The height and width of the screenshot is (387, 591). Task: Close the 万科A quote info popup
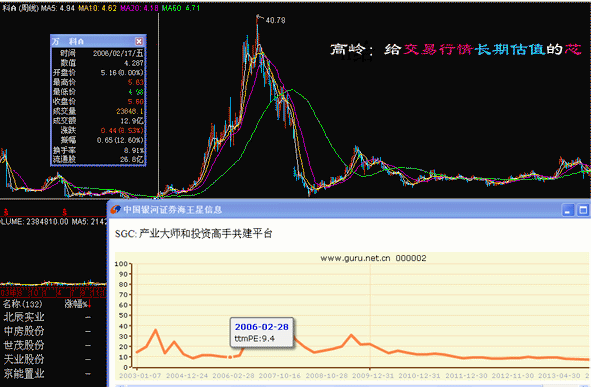click(x=139, y=41)
